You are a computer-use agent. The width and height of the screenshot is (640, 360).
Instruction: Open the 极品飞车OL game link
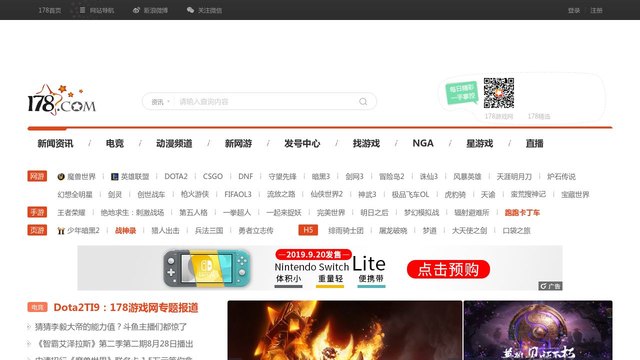pyautogui.click(x=410, y=194)
